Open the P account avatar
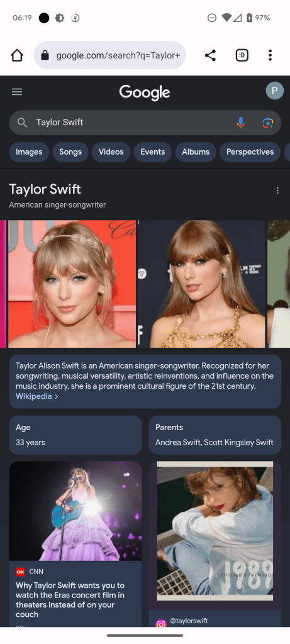 click(x=275, y=91)
